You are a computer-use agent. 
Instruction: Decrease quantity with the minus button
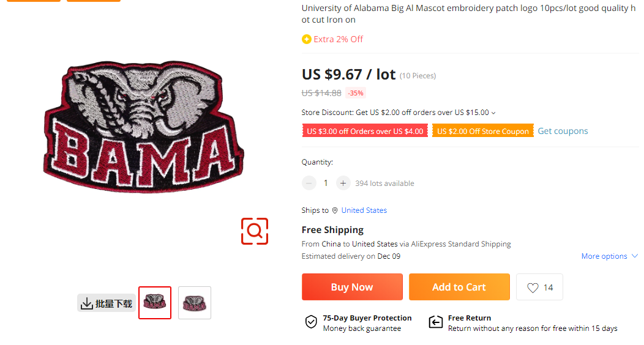coord(309,183)
